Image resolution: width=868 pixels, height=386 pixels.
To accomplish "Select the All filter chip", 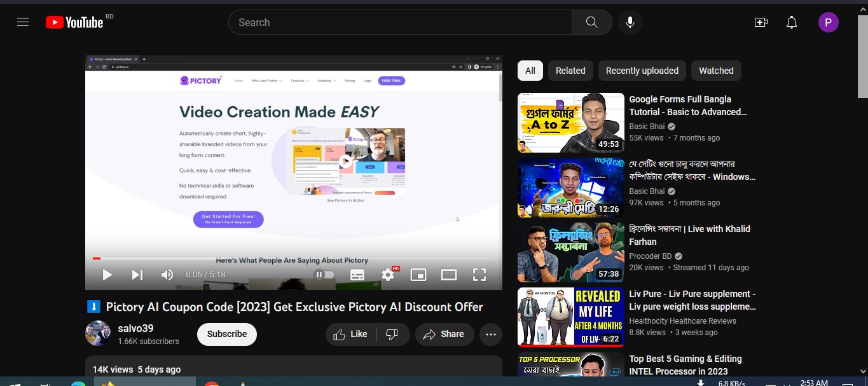I will pos(530,71).
